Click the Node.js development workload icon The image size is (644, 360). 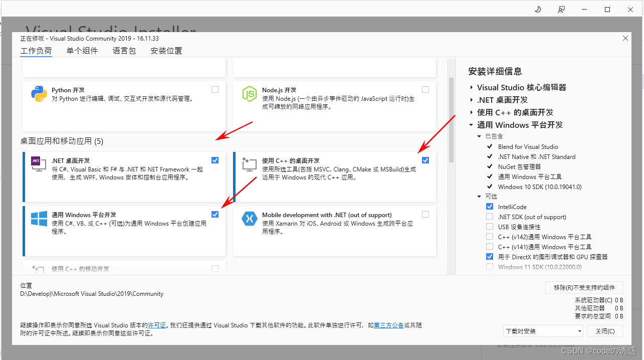tap(250, 94)
